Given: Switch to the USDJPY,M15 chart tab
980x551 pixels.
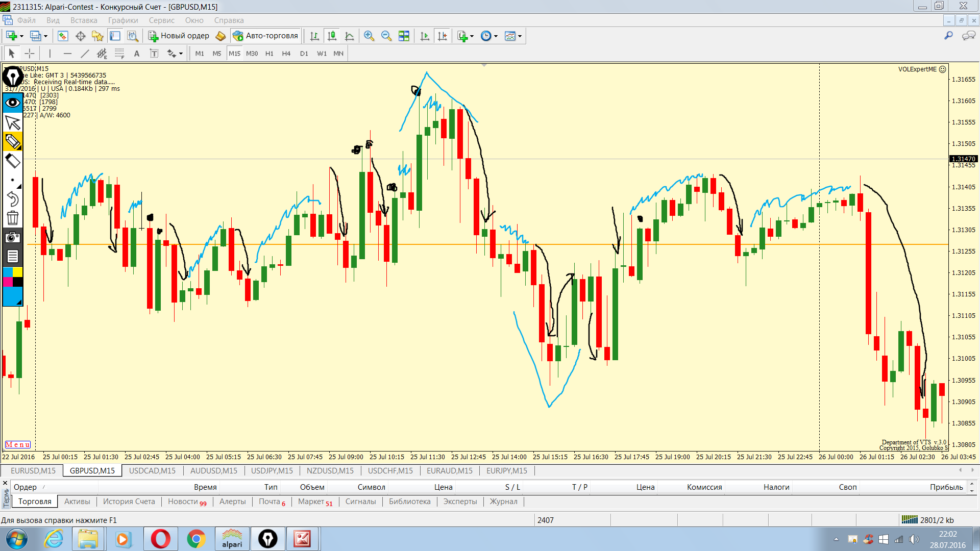Looking at the screenshot, I should pos(272,470).
